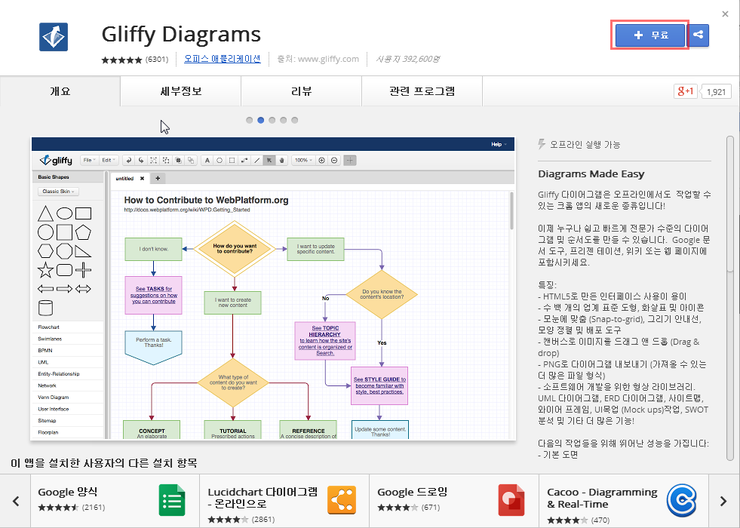This screenshot has width=740, height=528.
Task: Close the app detail dialog with X
Action: (x=725, y=14)
